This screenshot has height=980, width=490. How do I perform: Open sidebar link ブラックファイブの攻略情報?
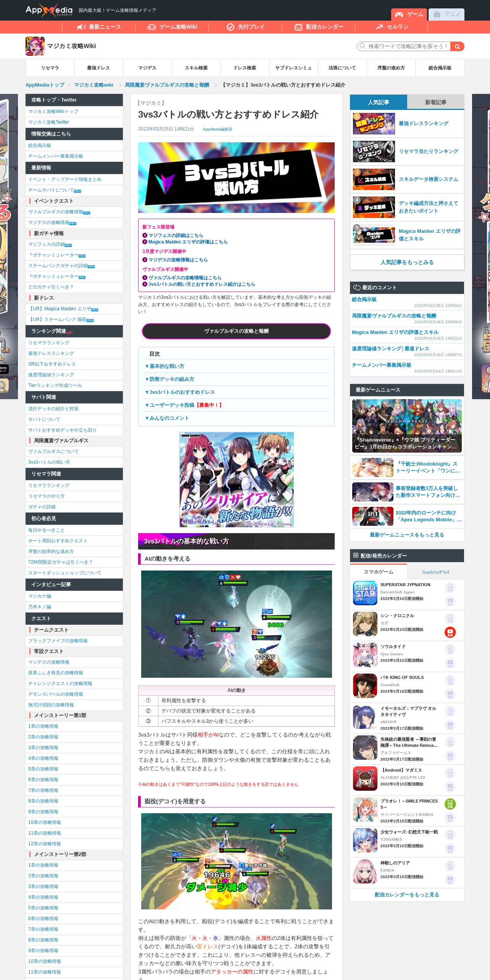click(x=58, y=641)
